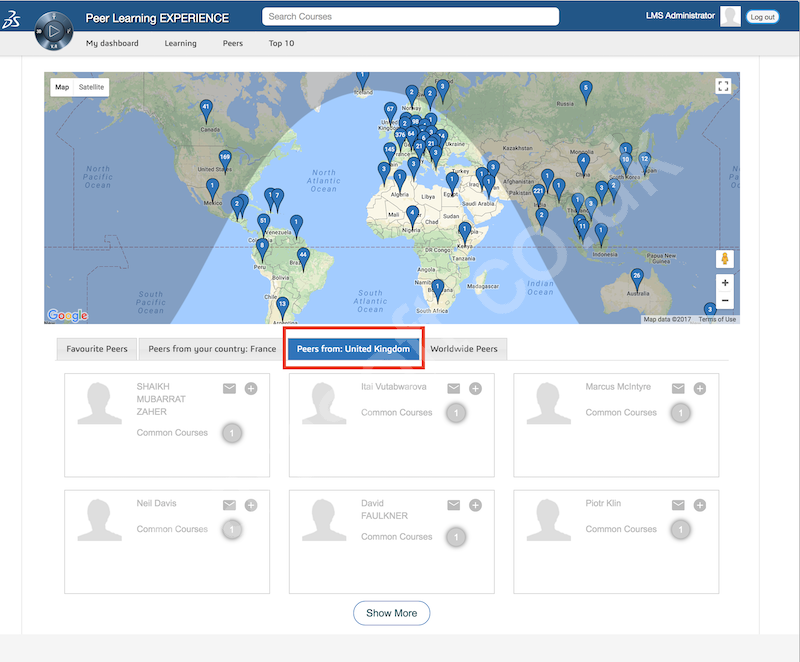Click the Log out button

[x=762, y=17]
